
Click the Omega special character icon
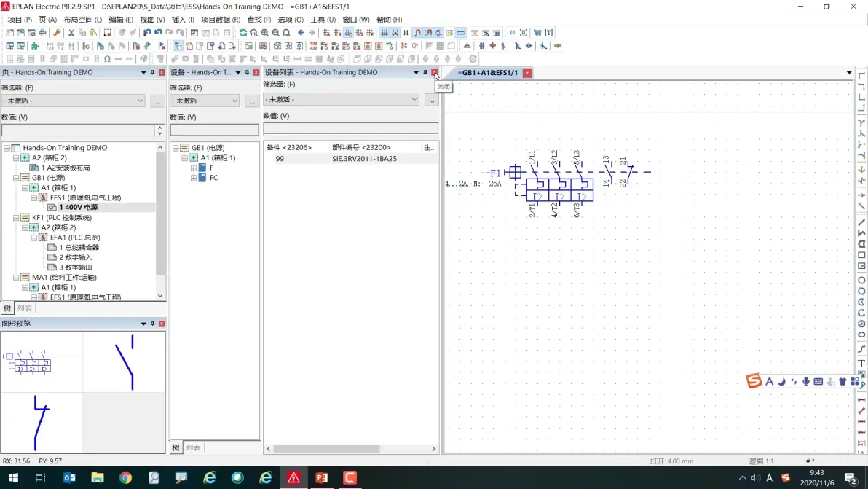(x=107, y=59)
